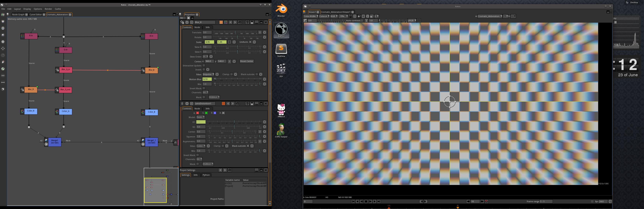Open viewer zoom 79% dropdown
The height and width of the screenshot is (209, 644).
click(x=343, y=16)
